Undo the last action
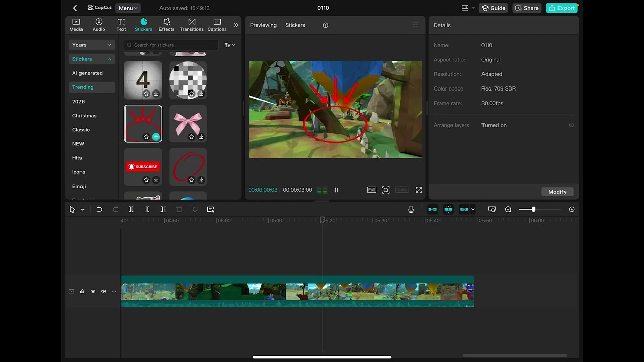 click(x=99, y=210)
